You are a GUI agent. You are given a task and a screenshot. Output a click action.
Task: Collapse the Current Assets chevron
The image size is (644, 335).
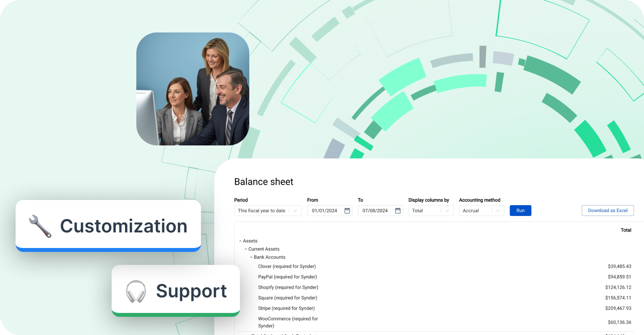coord(245,249)
